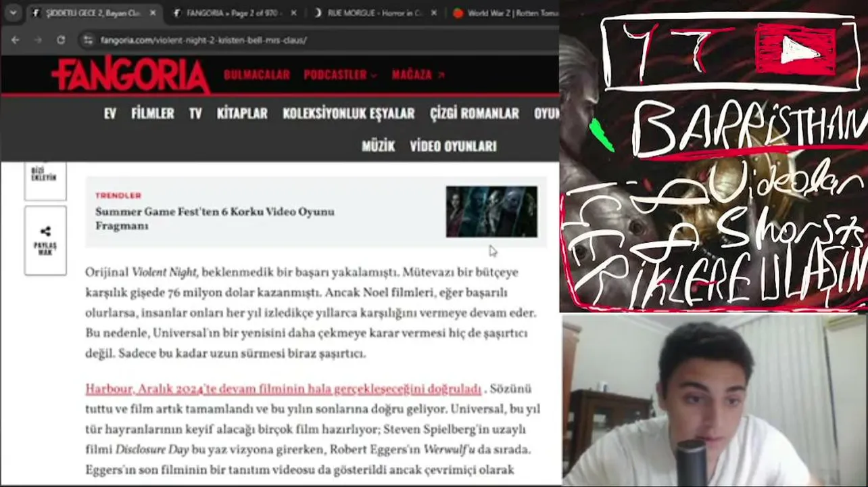Go to EV in the site navigation

click(x=110, y=114)
